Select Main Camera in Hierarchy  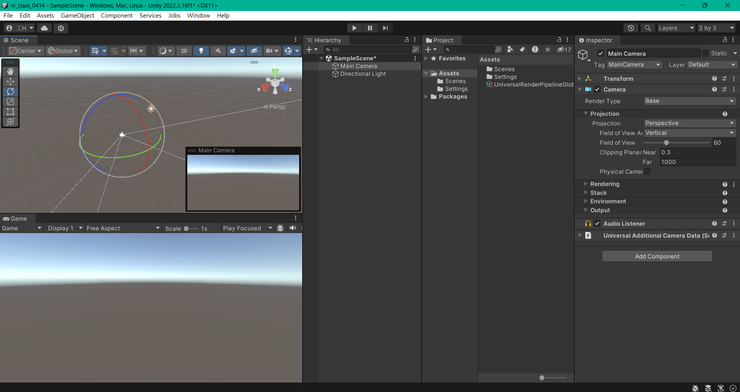coord(358,67)
